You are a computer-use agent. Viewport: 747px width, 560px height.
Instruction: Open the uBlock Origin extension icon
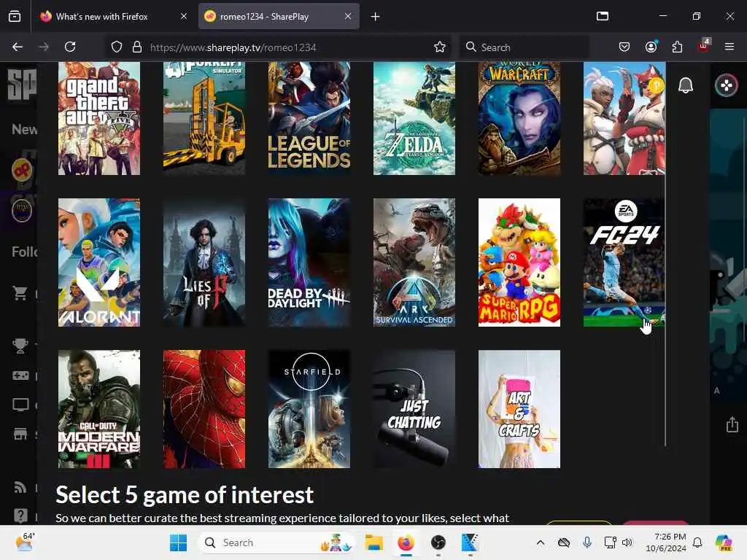point(704,46)
